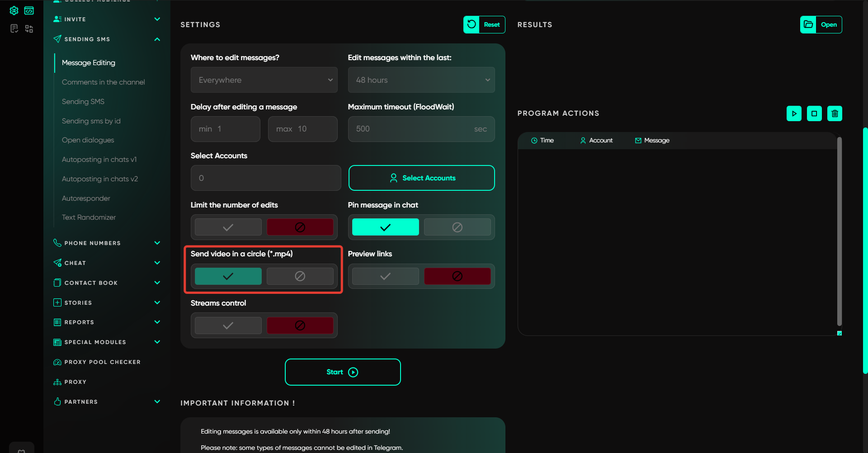Click the stop icon in Program Actions
The height and width of the screenshot is (453, 868).
pyautogui.click(x=814, y=113)
